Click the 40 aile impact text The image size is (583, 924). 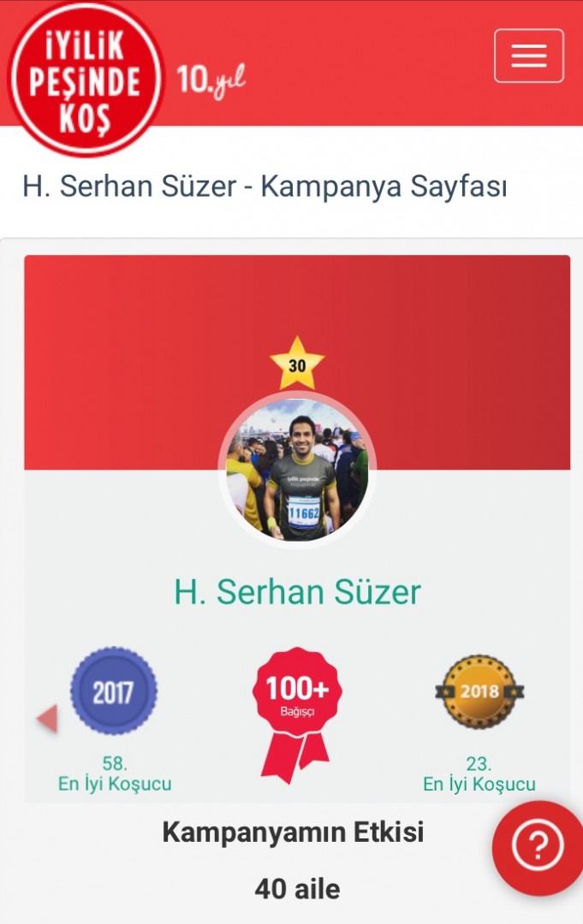point(297,889)
